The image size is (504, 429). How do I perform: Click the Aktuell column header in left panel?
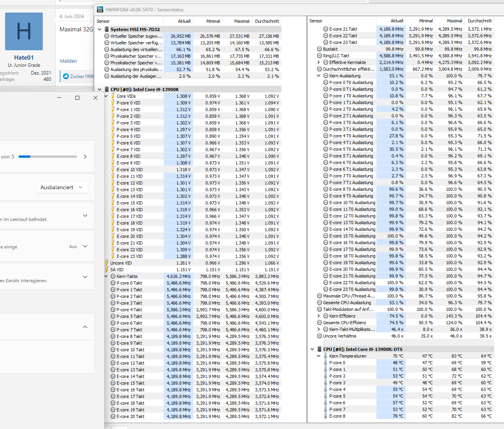point(178,21)
